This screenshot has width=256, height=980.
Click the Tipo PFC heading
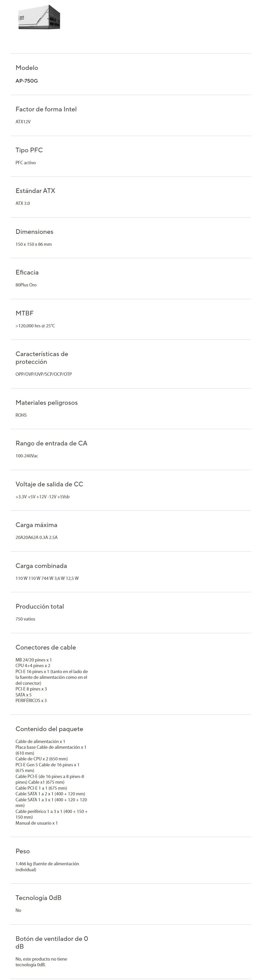click(29, 150)
